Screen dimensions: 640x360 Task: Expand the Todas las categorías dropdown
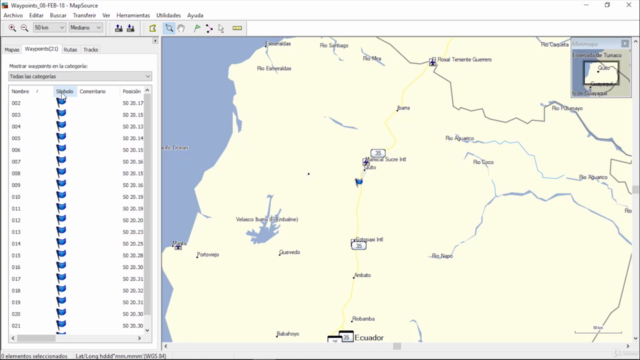pyautogui.click(x=80, y=76)
